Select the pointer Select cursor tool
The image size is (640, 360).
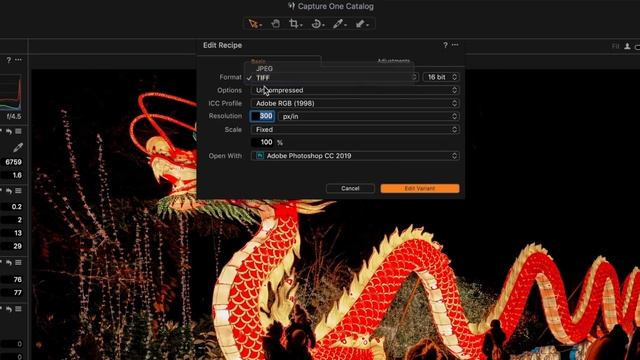point(254,24)
